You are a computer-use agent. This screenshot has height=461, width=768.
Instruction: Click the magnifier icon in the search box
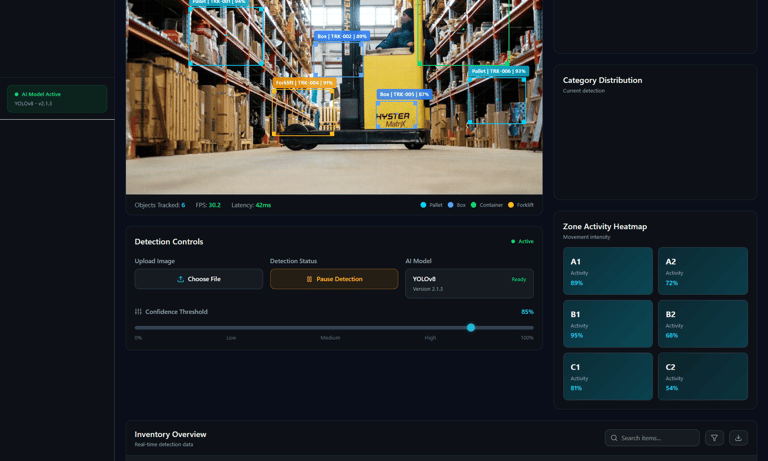pyautogui.click(x=614, y=438)
